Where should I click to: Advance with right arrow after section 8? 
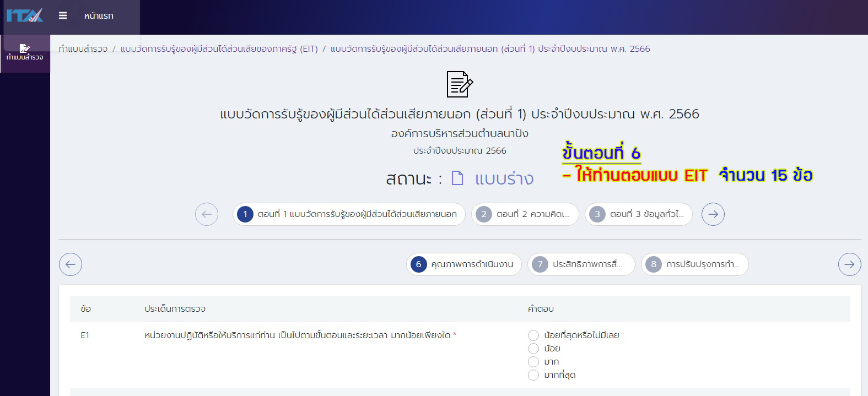849,264
